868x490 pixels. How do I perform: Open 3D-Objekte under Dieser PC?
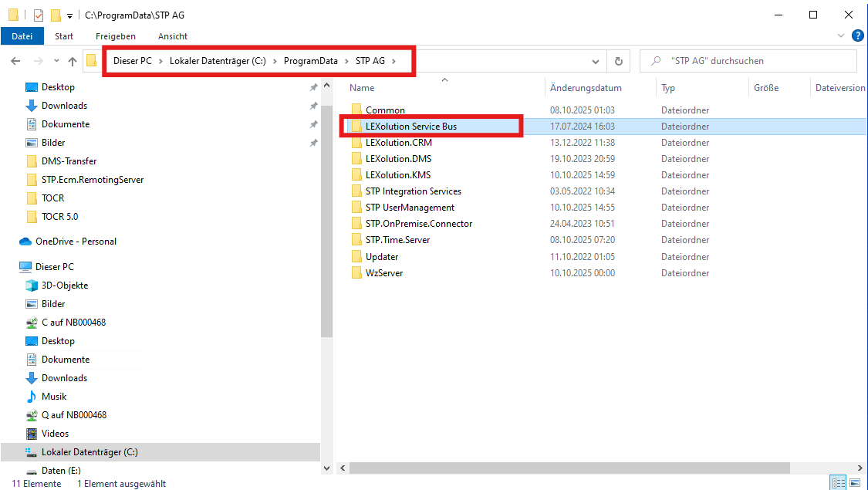[65, 286]
